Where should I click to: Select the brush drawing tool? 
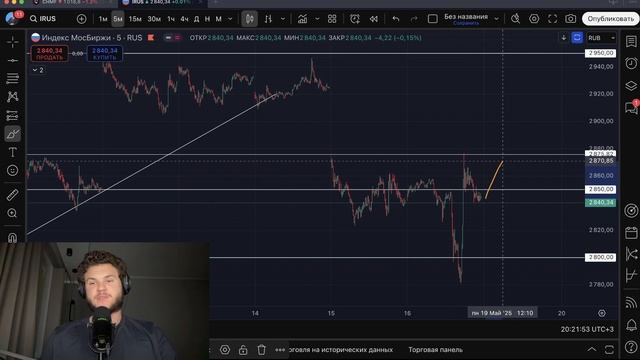(13, 133)
